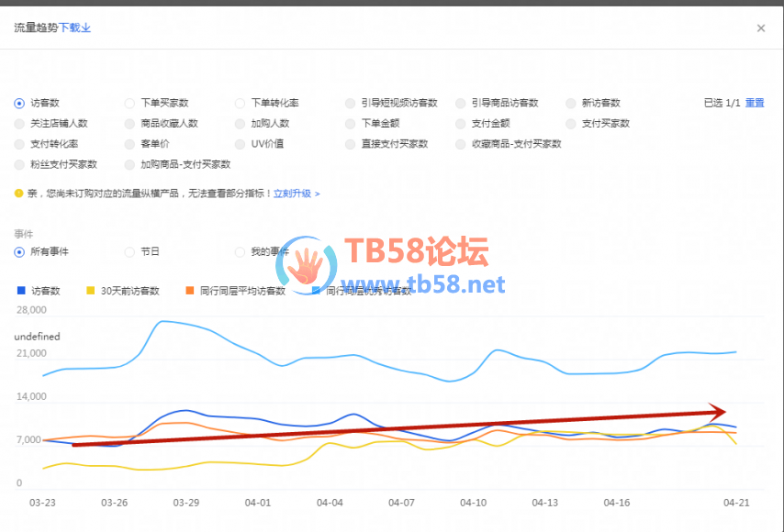
Task: Select the 支付金额 metric option
Action: 462,124
